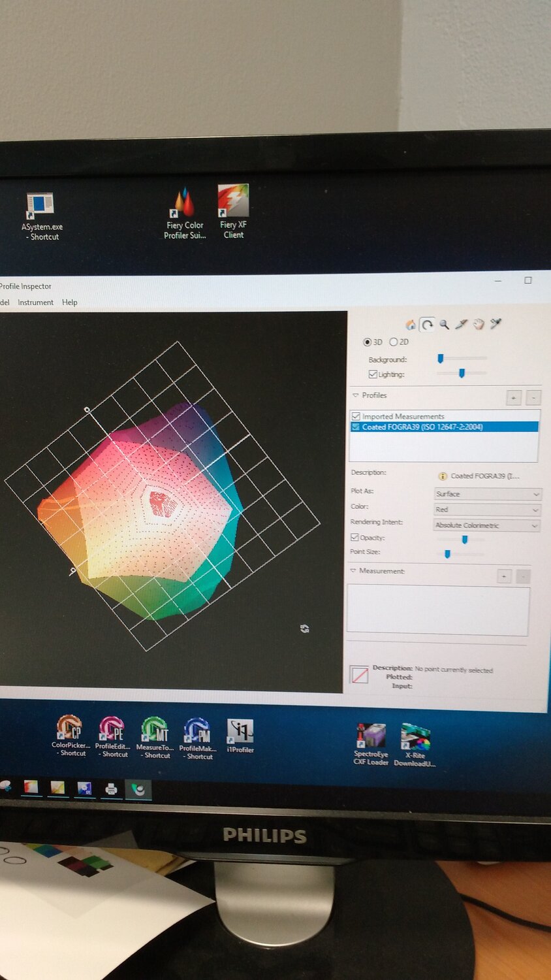Toggle Coated FOGRA39 profile checkbox
Image resolution: width=551 pixels, height=980 pixels.
click(x=356, y=427)
